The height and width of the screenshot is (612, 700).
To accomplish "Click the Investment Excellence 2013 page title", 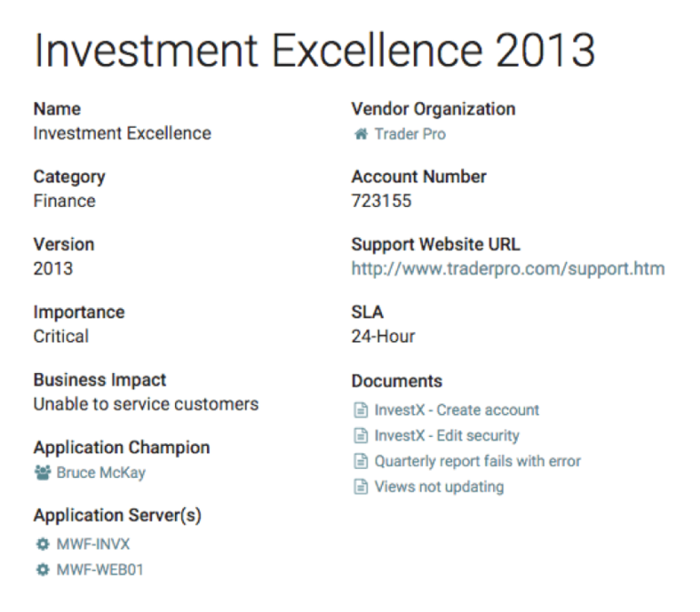I will tap(314, 51).
